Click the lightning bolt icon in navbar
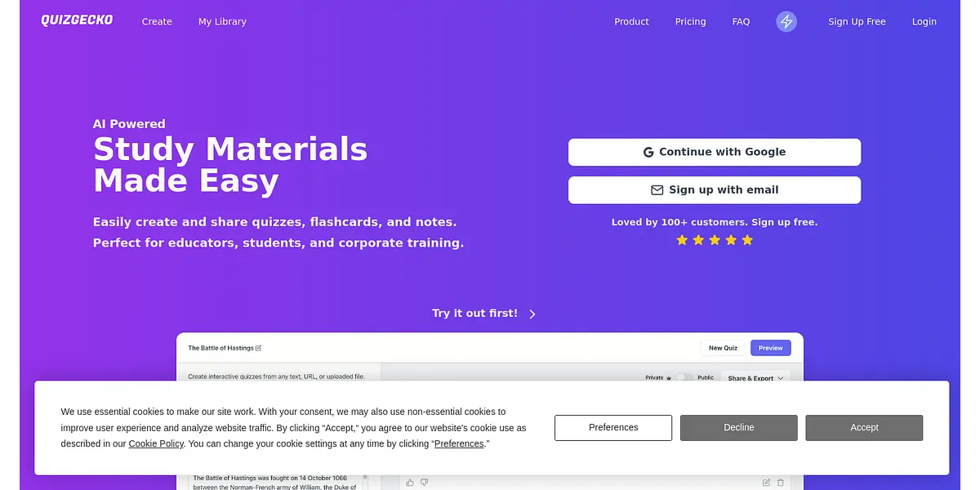Screen dimensions: 980x490 786,21
